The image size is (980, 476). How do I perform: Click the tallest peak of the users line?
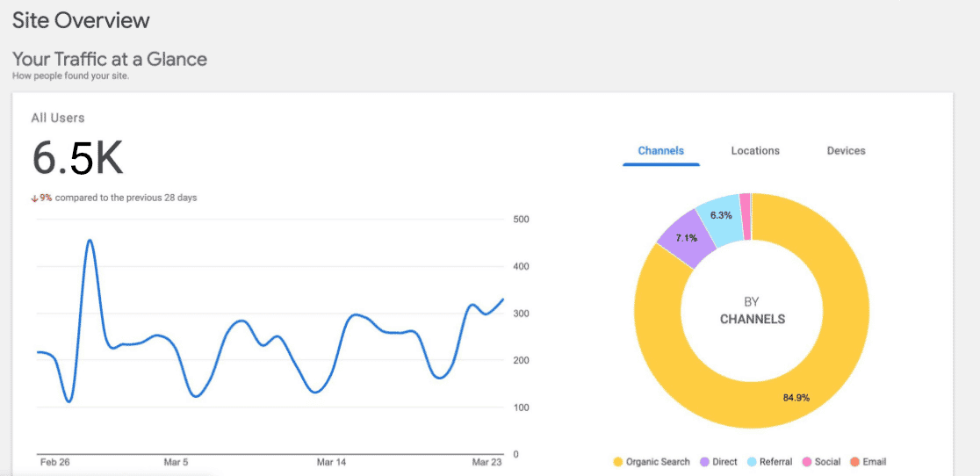90,241
